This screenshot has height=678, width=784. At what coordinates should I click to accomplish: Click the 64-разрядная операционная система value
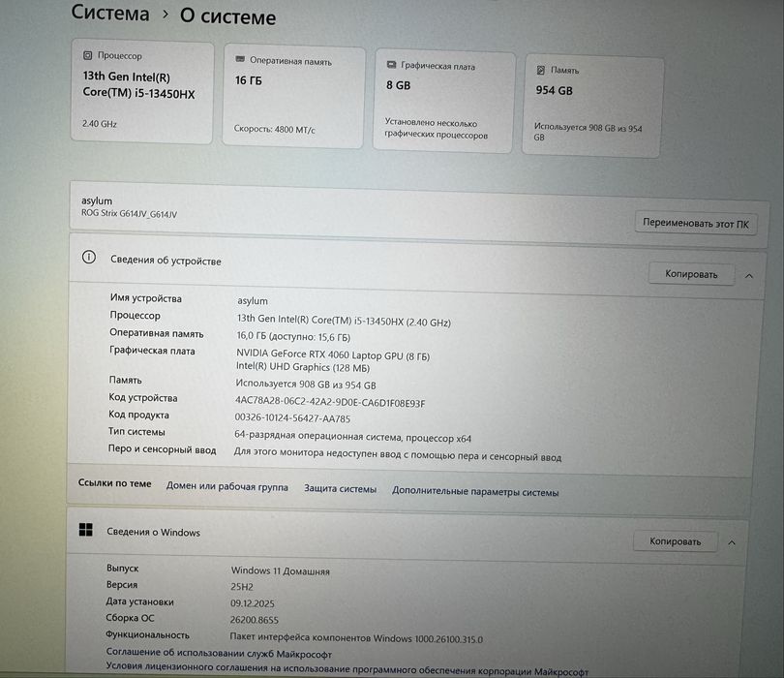[x=352, y=437]
